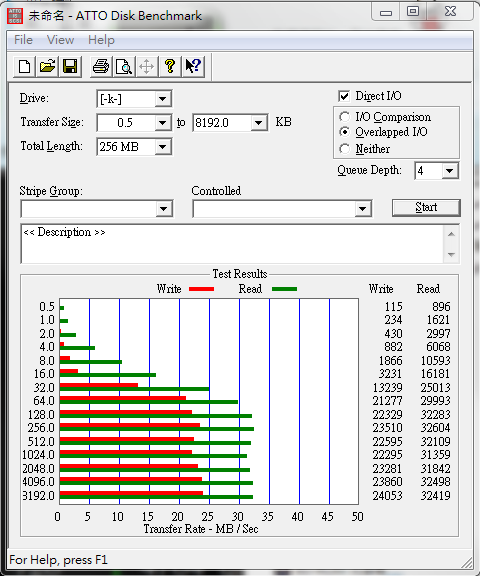Open the View menu
480x576 pixels.
[60, 40]
